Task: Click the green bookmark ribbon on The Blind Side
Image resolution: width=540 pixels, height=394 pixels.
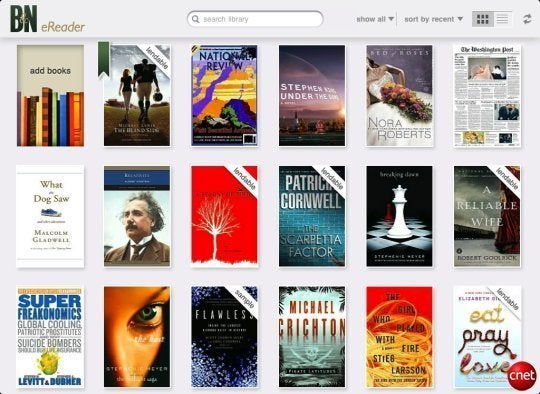Action: (104, 59)
